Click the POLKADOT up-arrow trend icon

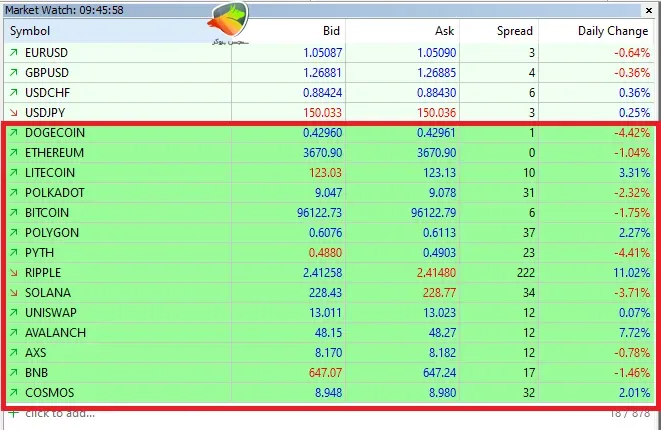(13, 193)
